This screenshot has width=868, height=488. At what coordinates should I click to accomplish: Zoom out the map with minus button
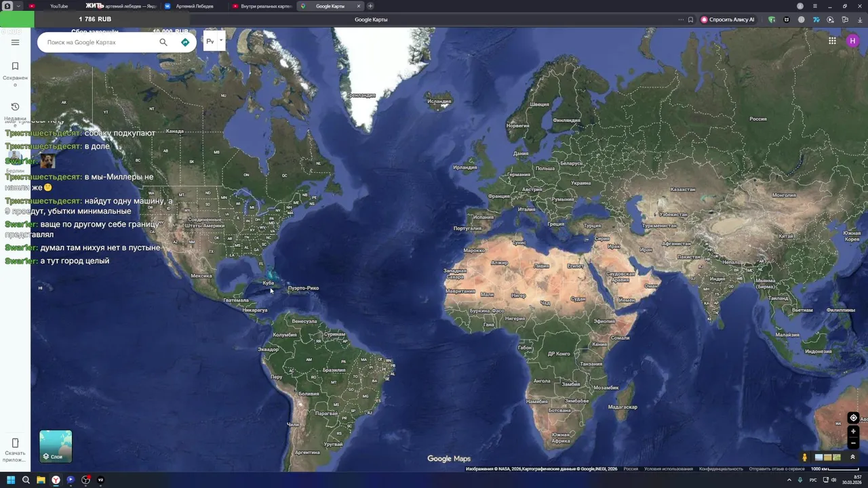click(853, 444)
